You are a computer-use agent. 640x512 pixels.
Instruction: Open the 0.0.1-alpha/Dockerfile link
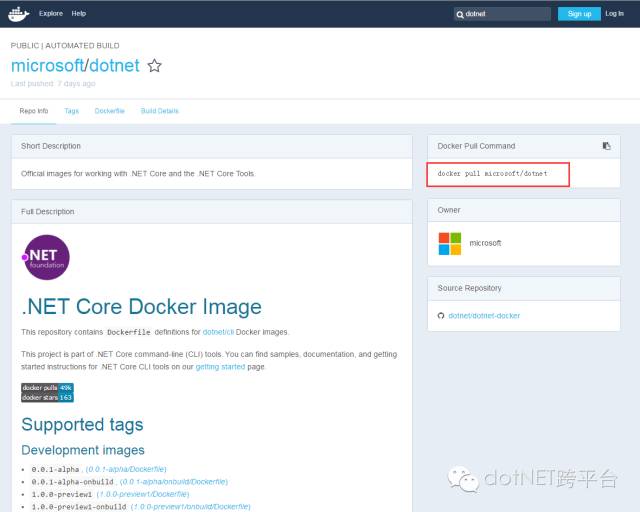click(126, 469)
